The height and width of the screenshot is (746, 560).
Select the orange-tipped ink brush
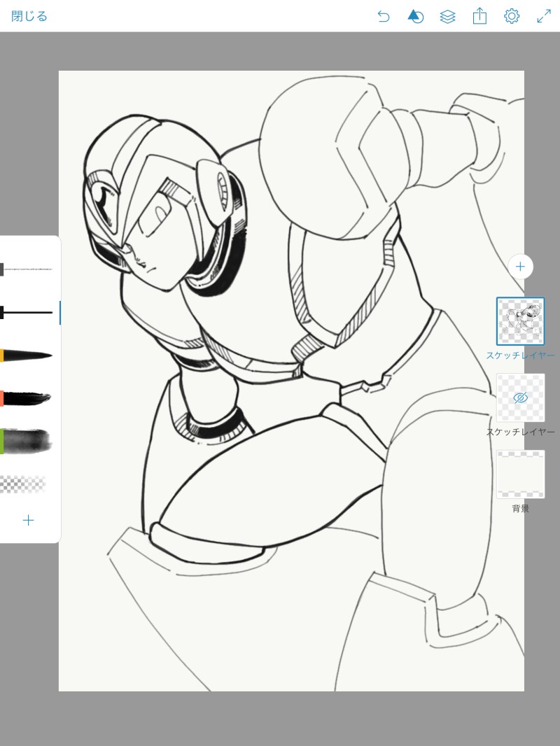point(26,398)
